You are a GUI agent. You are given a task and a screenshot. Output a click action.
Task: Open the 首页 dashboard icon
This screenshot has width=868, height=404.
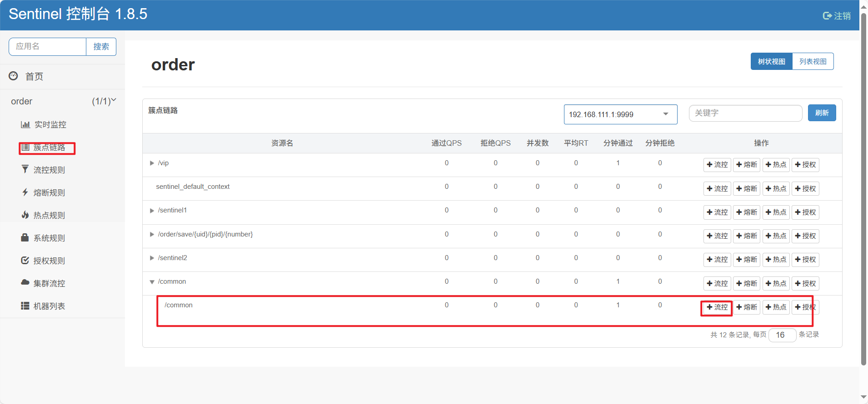pyautogui.click(x=14, y=76)
